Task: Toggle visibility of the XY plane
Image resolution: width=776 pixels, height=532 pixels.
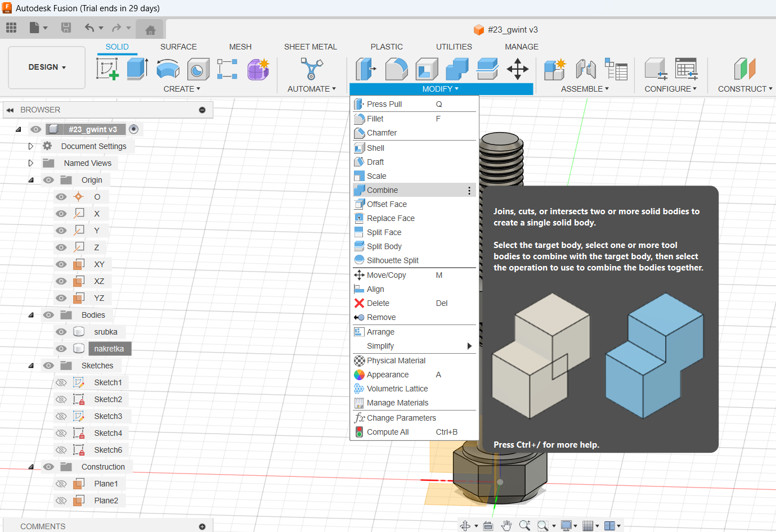Action: tap(61, 264)
